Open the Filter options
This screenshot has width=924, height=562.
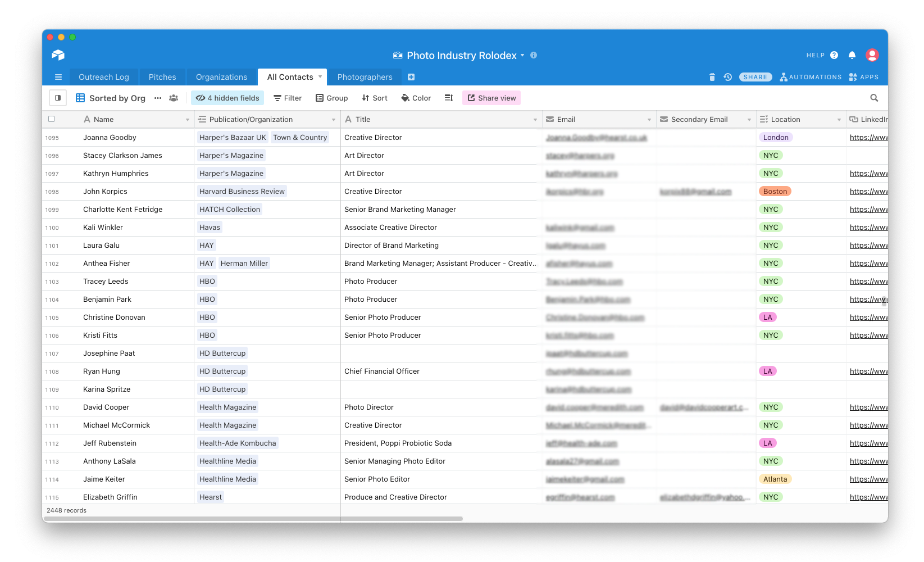[288, 98]
